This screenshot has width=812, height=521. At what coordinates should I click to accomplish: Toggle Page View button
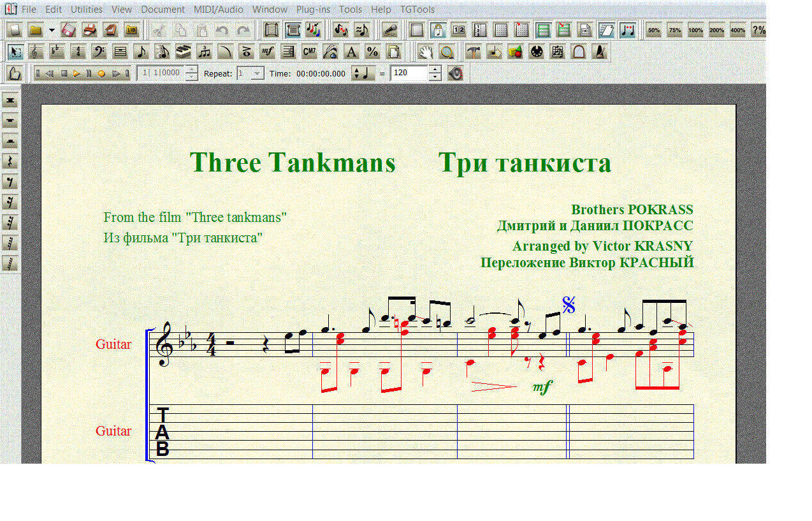pos(293,29)
